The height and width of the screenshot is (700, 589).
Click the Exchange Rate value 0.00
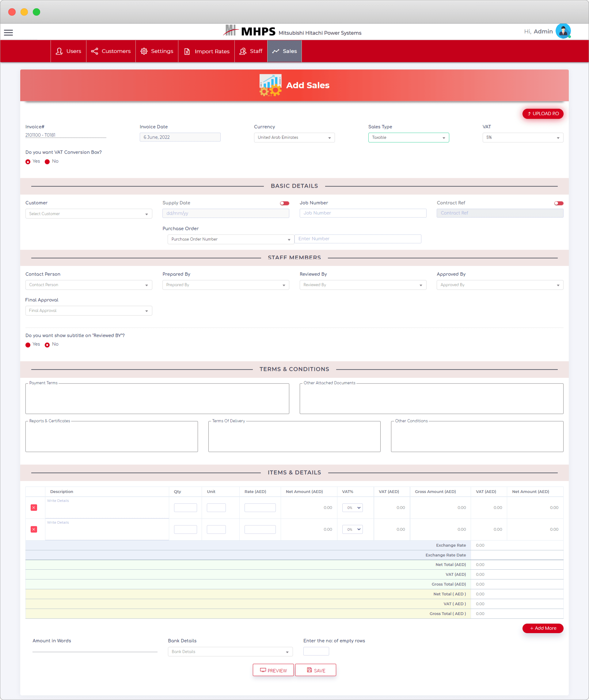pos(480,545)
